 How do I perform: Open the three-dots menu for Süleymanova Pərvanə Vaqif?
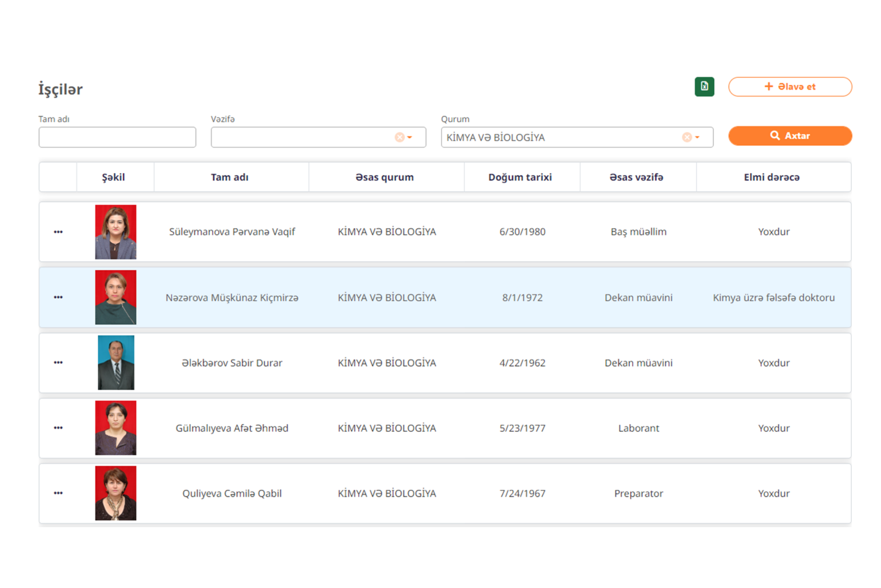click(x=58, y=232)
